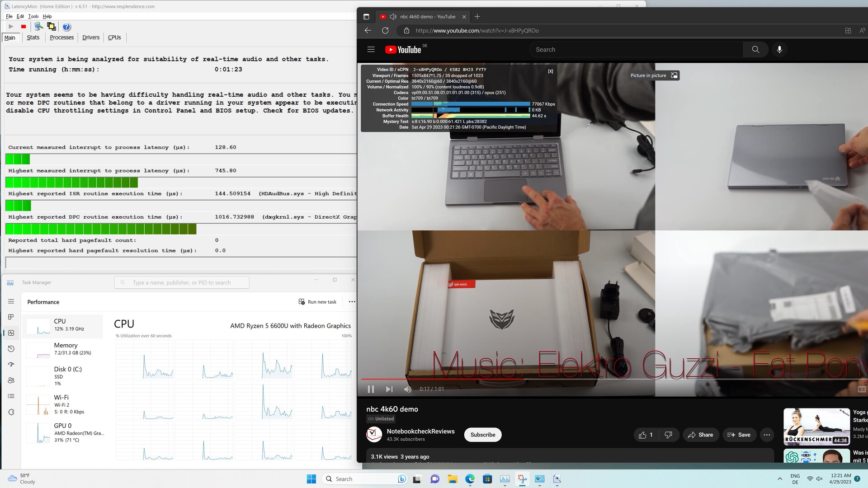
Task: Focus the Task Manager search field
Action: 182,282
